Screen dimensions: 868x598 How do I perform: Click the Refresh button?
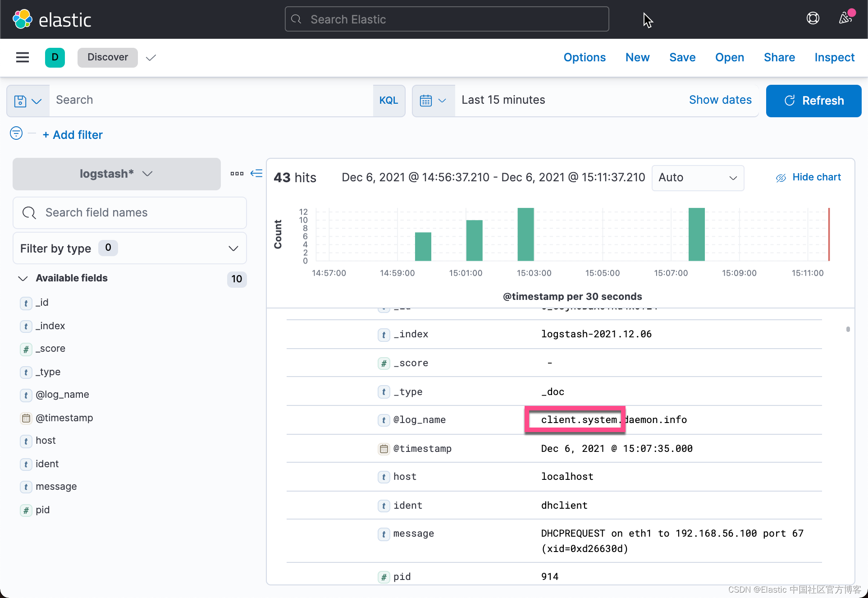tap(813, 101)
